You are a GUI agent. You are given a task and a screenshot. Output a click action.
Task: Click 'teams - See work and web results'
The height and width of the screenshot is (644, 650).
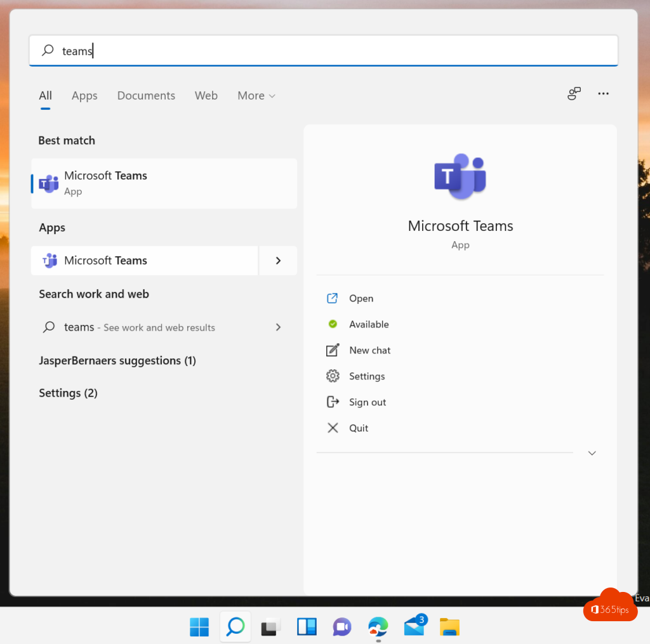139,327
